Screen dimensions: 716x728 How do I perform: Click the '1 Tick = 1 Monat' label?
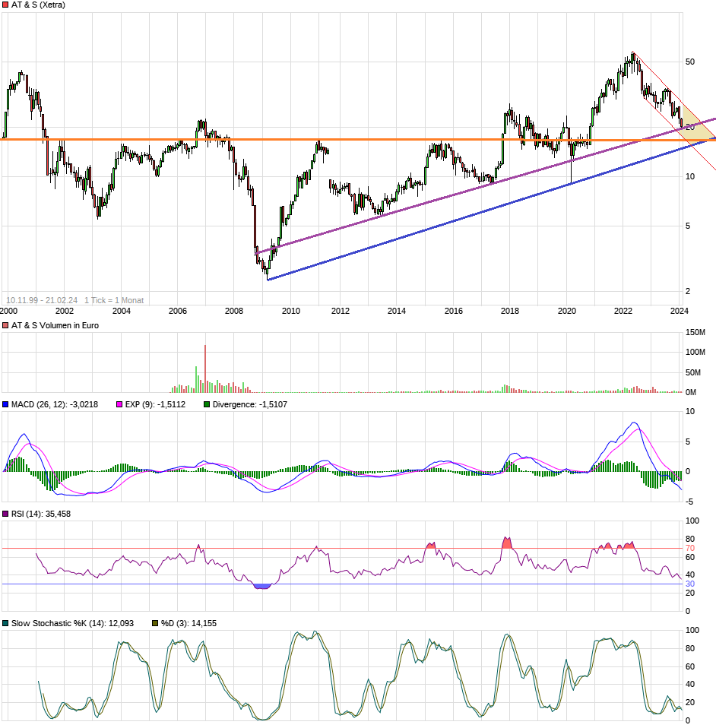click(x=114, y=300)
